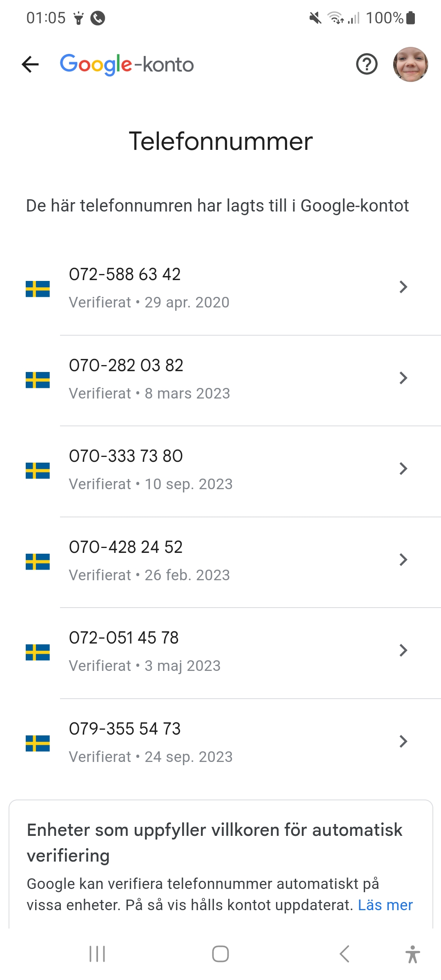
Task: Tap Swedish flag beside 070-282 03 82
Action: coord(38,380)
